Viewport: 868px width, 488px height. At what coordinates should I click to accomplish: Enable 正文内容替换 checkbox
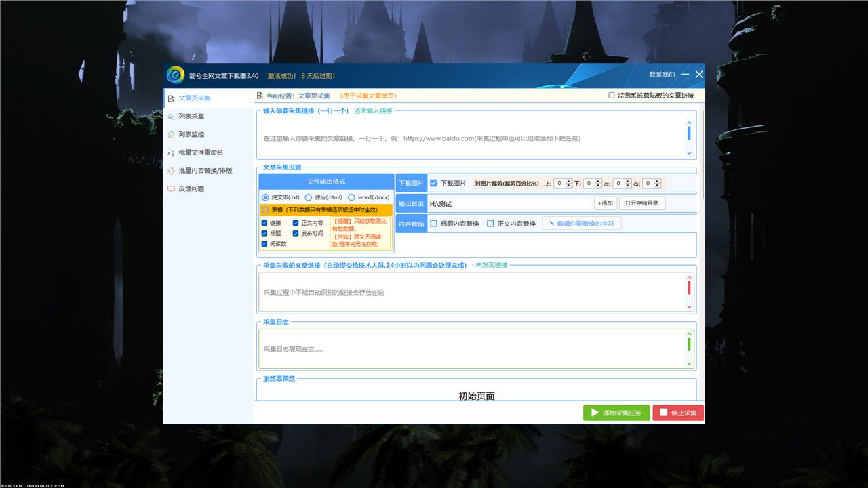click(x=490, y=224)
